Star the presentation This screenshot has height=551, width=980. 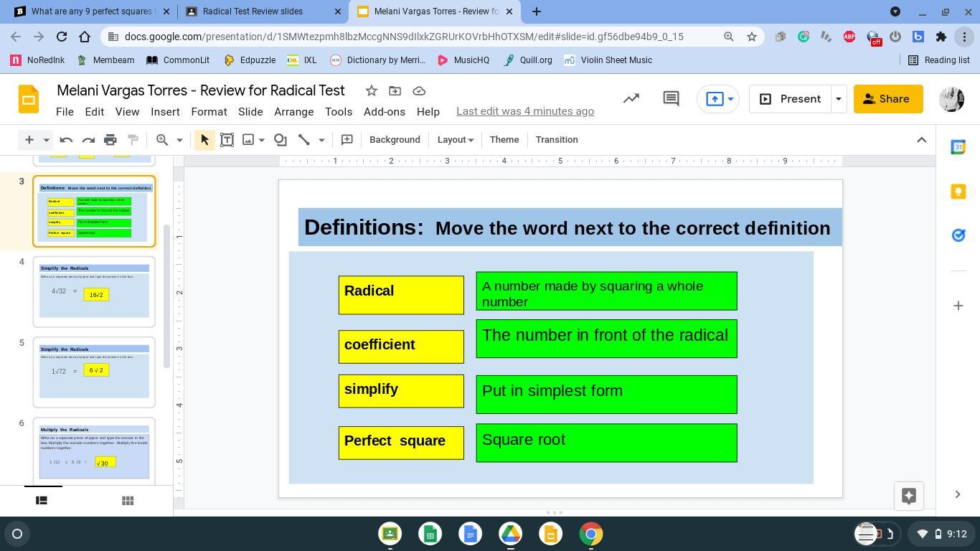pos(371,90)
